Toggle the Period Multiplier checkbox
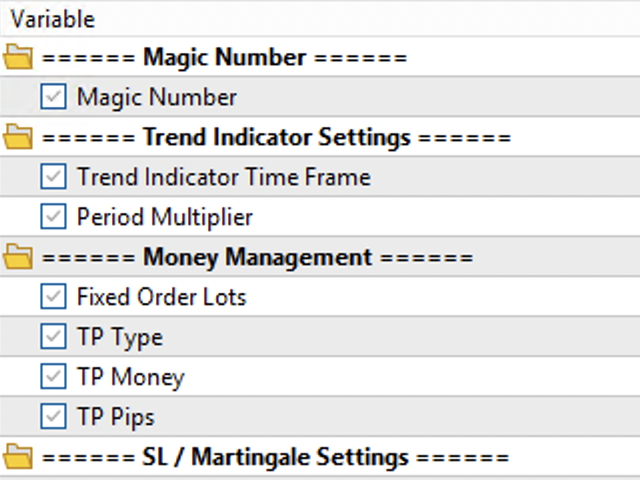Viewport: 640px width, 480px height. click(53, 216)
